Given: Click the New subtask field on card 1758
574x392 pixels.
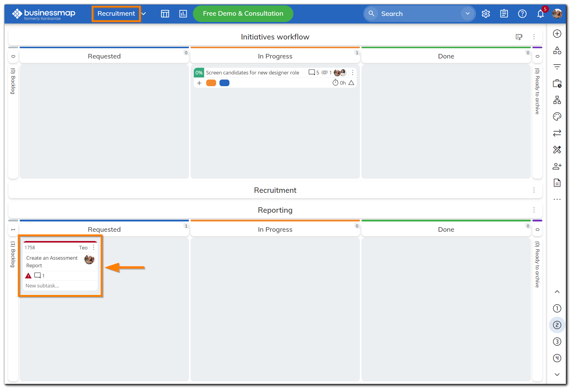Looking at the screenshot, I should point(42,286).
